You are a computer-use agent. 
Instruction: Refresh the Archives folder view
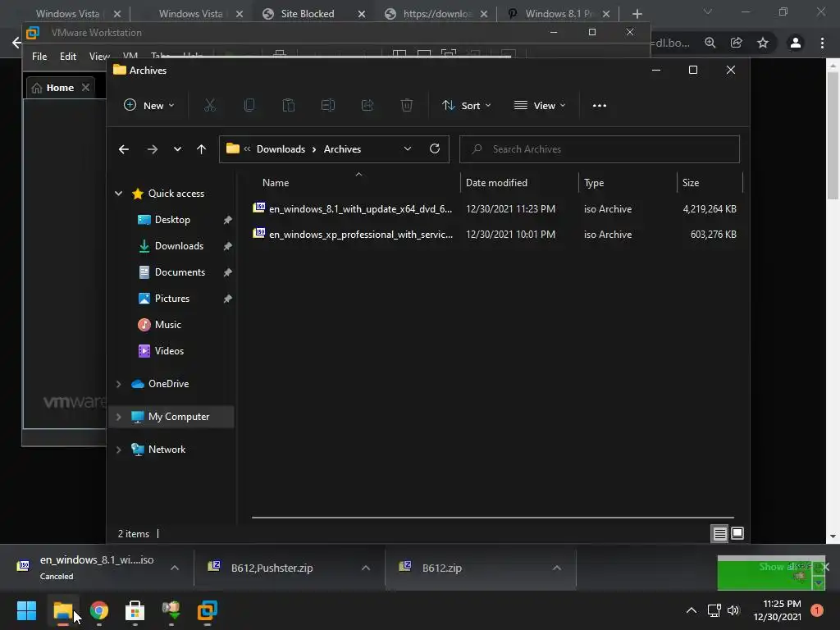point(435,149)
